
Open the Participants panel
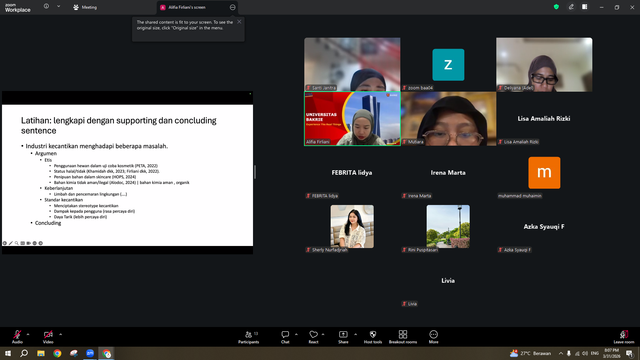249,337
